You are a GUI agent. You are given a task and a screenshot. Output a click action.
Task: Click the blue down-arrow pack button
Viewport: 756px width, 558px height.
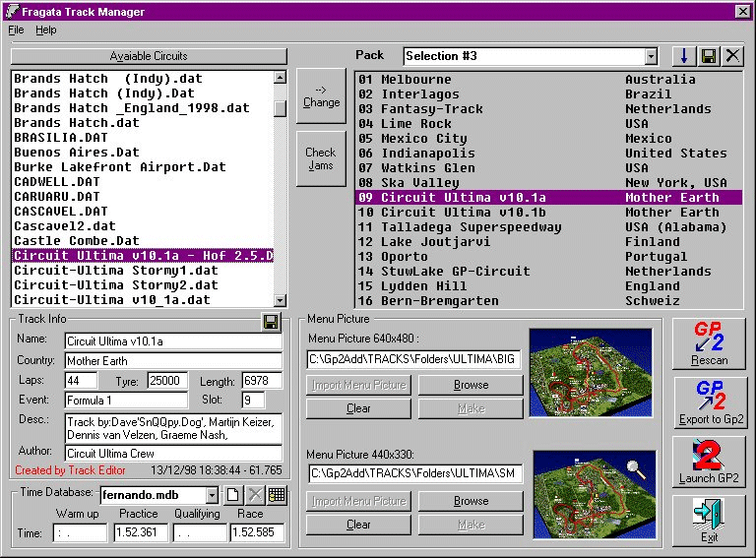pos(684,56)
